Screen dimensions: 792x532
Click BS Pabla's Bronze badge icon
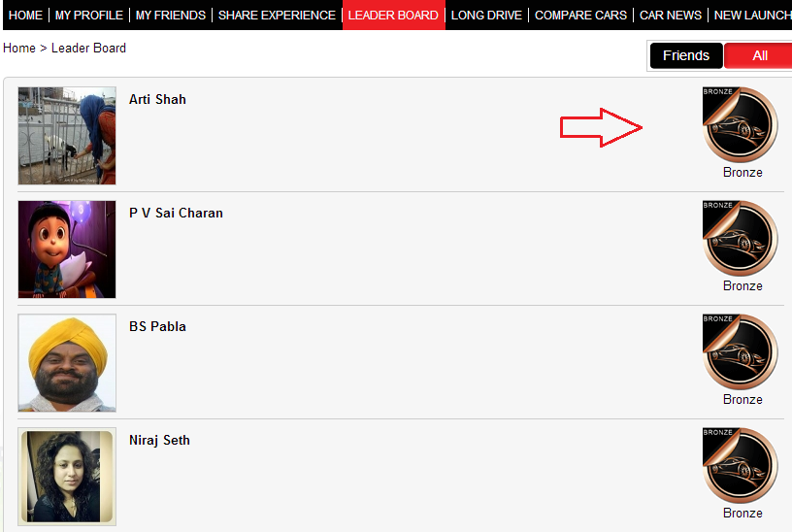tap(740, 351)
